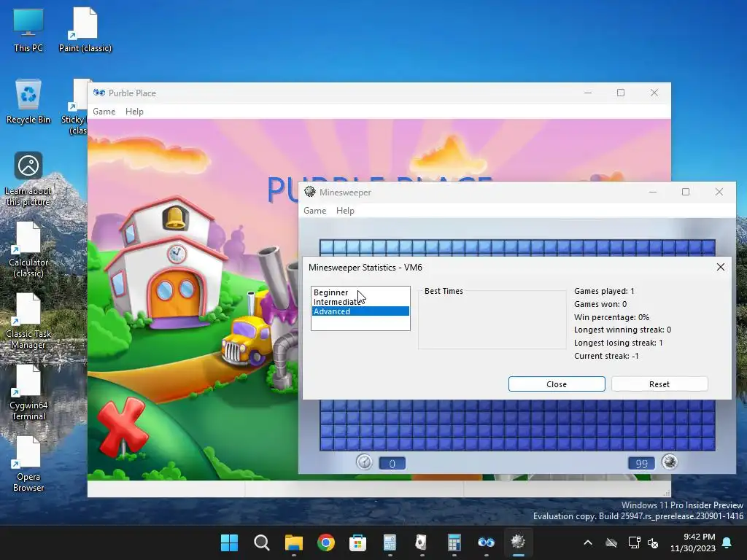
Task: Open Microsoft Store from the taskbar
Action: [x=357, y=542]
